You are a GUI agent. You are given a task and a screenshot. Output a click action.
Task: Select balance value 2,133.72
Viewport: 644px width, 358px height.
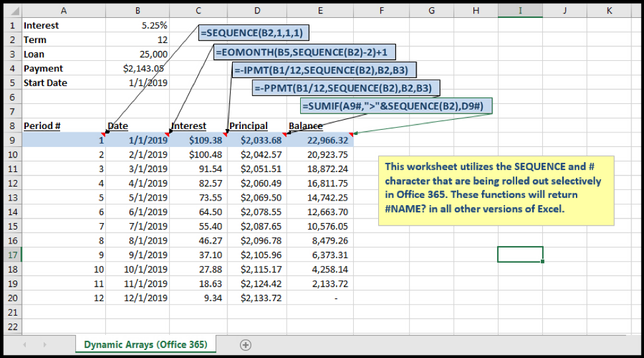click(320, 283)
